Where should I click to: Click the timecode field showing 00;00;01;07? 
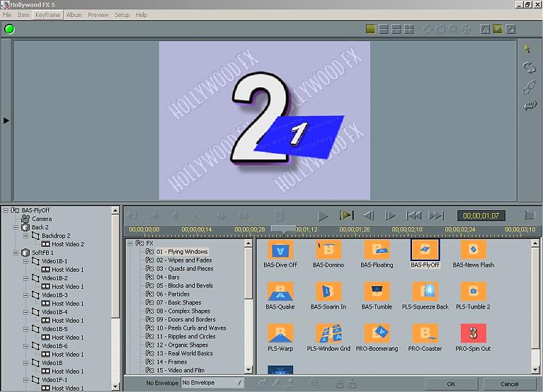[481, 216]
